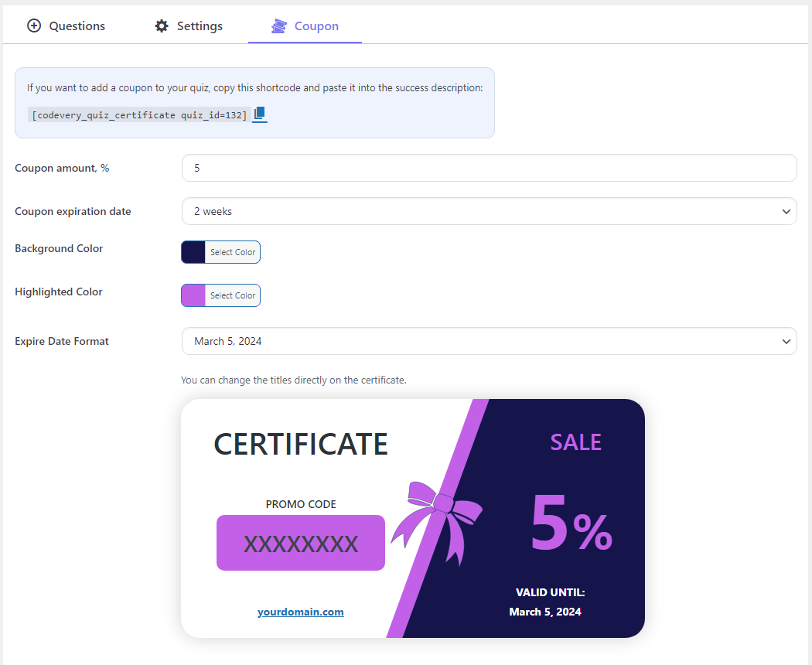The height and width of the screenshot is (665, 812).
Task: Click Select Color for Highlighted Color
Action: coord(234,295)
